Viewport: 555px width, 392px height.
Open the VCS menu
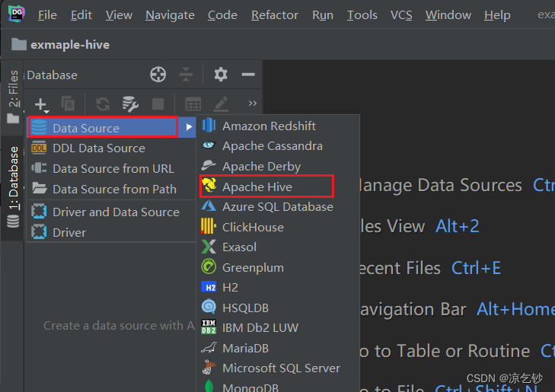click(401, 15)
